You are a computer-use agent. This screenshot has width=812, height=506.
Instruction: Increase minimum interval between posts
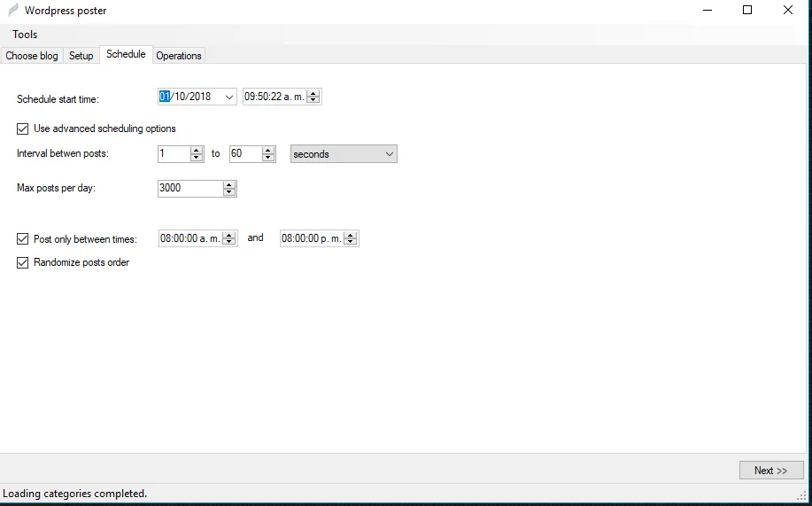click(197, 151)
